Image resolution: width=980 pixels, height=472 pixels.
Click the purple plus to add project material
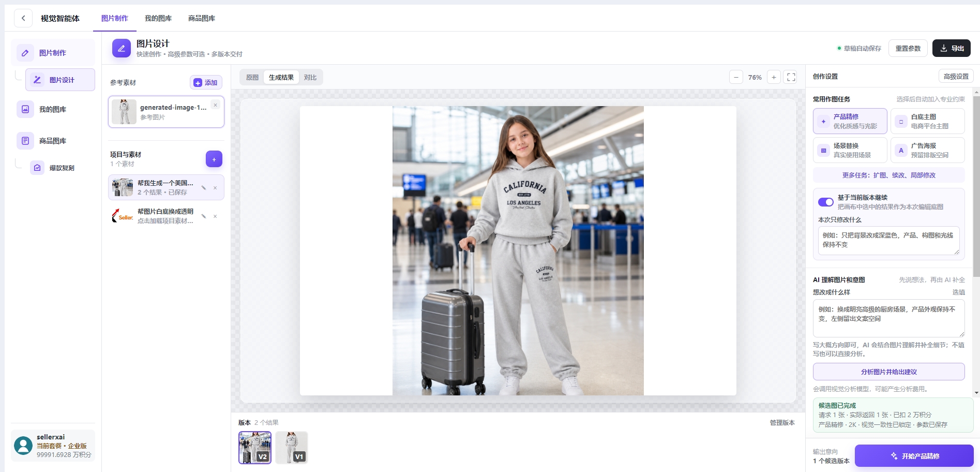[214, 159]
